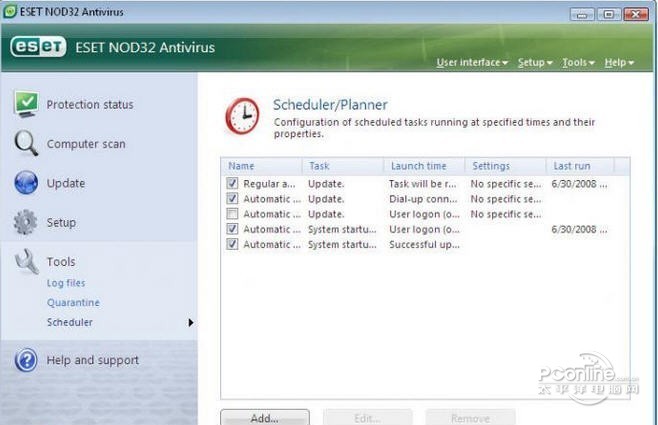Viewport: 658px width, 425px height.
Task: Maximize the ESET NOD32 window
Action: click(608, 14)
